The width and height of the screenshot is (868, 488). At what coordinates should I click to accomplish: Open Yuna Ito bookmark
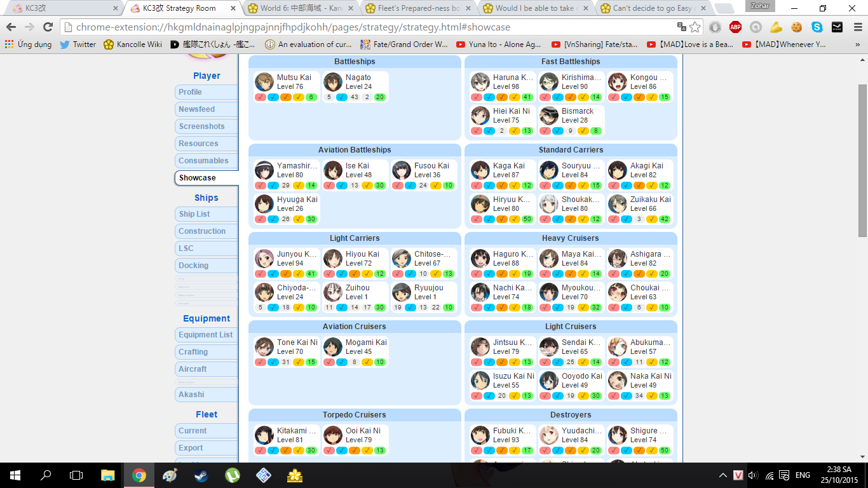pos(498,44)
